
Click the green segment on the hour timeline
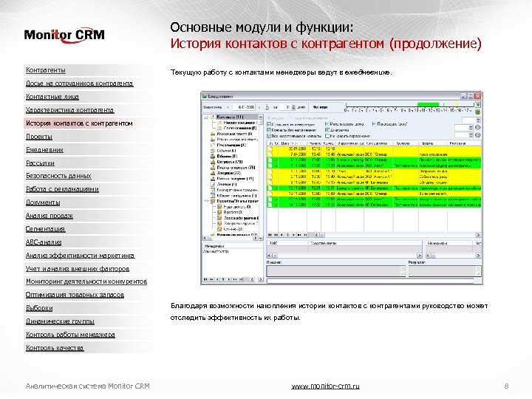(428, 104)
